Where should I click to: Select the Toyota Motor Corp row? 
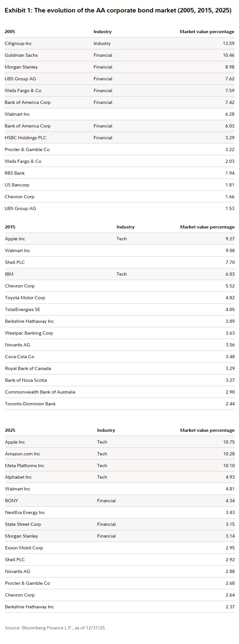120,298
